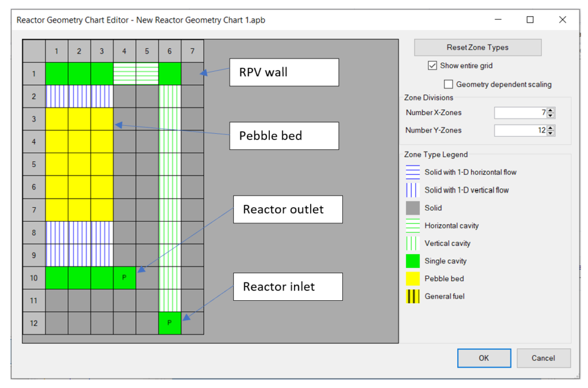
Task: Click the Single cavity legend label
Action: [x=446, y=261]
